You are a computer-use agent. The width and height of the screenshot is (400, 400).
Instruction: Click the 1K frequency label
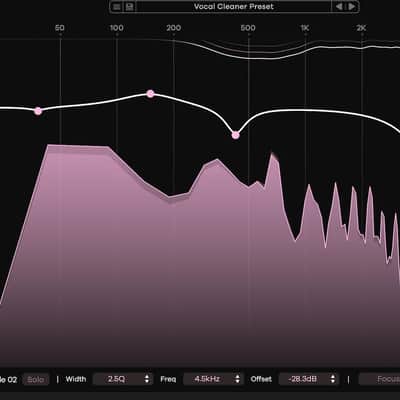pos(305,28)
